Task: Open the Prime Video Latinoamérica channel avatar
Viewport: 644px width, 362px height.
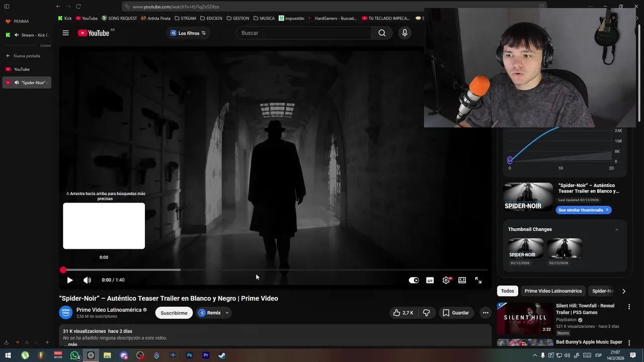Action: click(66, 312)
